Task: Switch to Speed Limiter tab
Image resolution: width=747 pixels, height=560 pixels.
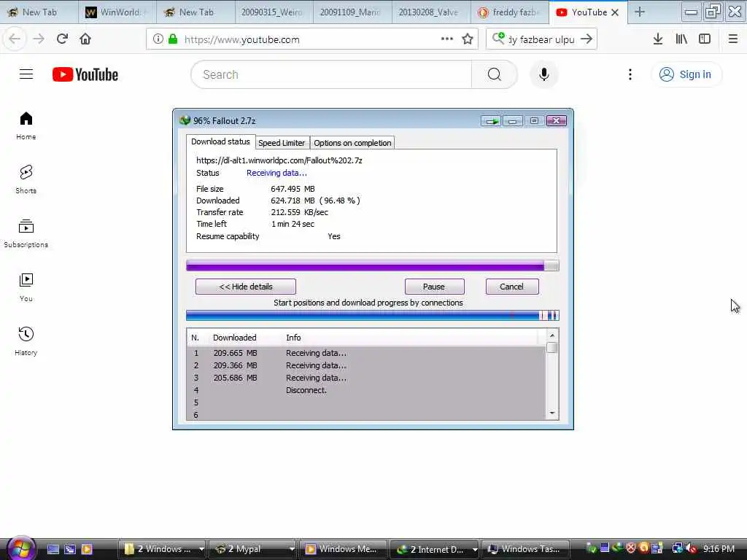Action: coord(281,143)
